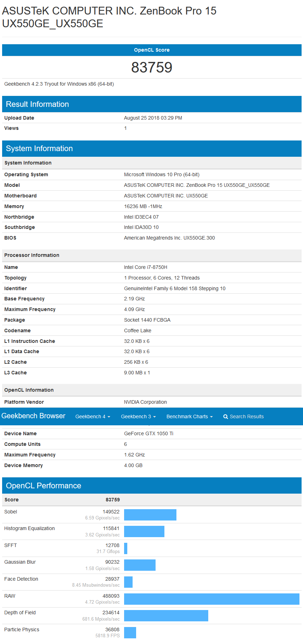Click device name GeForce GTX 1050 Ti
Image resolution: width=303 pixels, height=644 pixels.
[x=148, y=433]
